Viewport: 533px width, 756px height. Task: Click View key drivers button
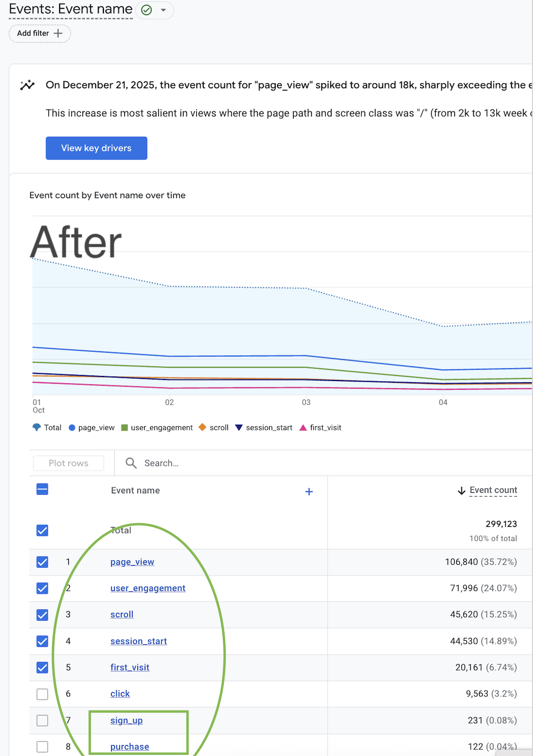(96, 148)
